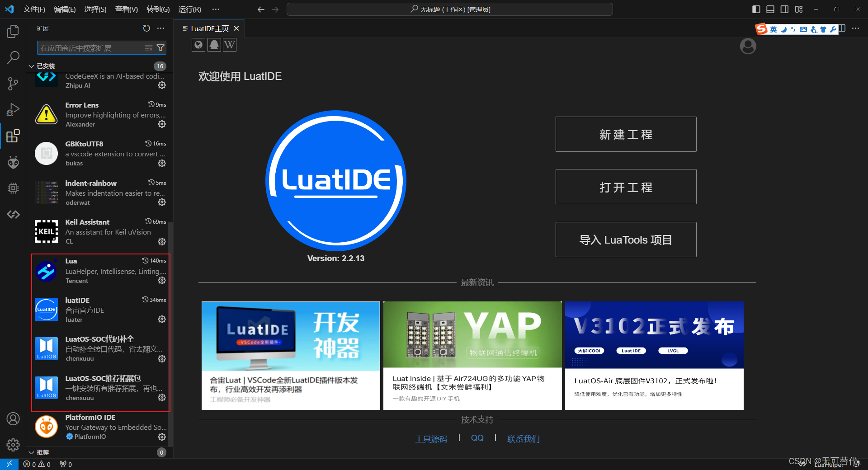Collapse the 已安装 extensions section
This screenshot has width=868, height=470.
point(31,66)
